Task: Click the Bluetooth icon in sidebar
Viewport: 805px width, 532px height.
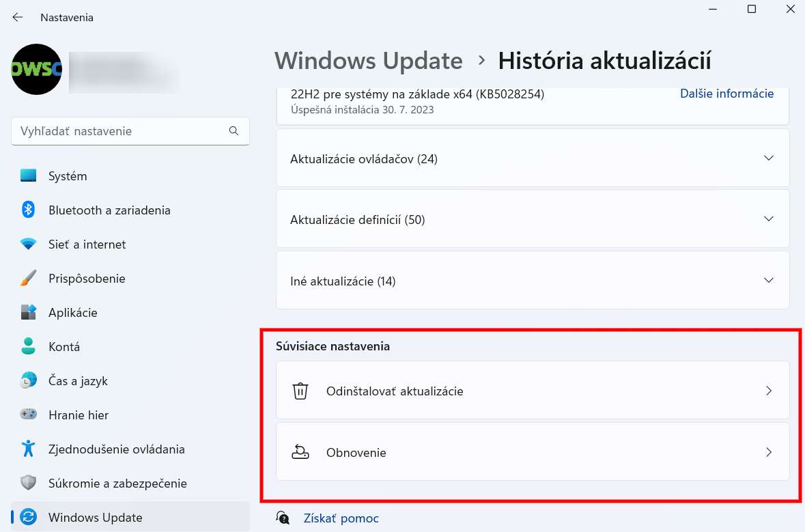Action: click(28, 210)
